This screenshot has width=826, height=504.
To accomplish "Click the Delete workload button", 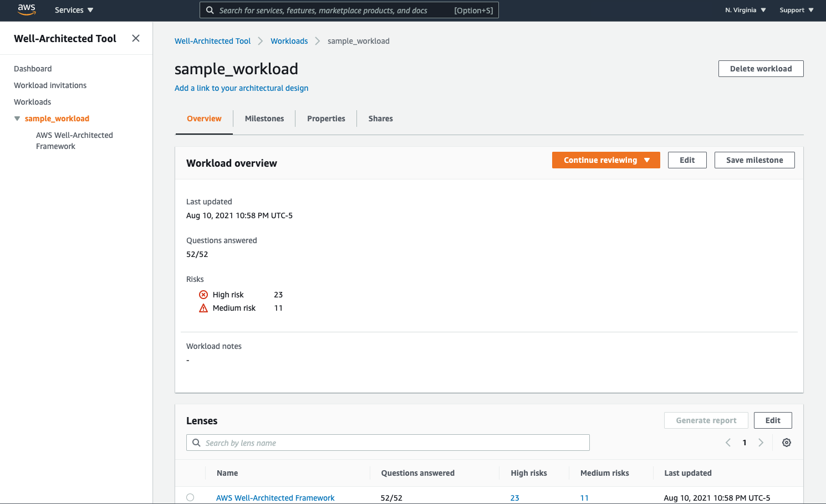I will click(x=761, y=69).
